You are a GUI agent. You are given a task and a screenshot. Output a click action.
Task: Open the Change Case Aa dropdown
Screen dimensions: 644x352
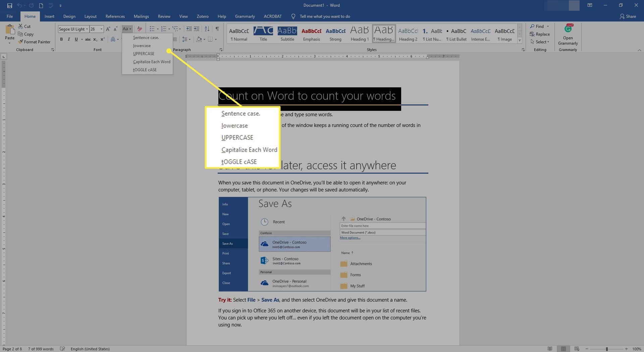click(x=127, y=29)
